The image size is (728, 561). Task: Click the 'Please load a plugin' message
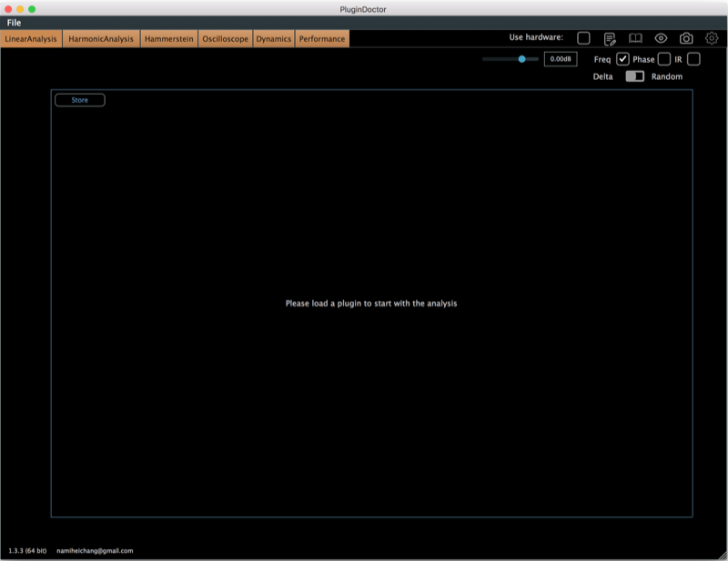371,304
